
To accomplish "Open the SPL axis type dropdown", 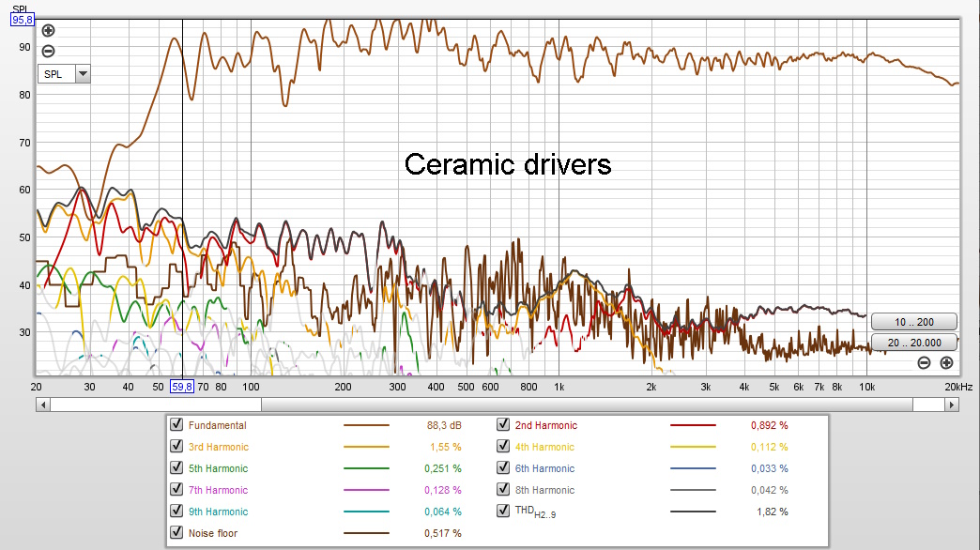I will tap(82, 74).
